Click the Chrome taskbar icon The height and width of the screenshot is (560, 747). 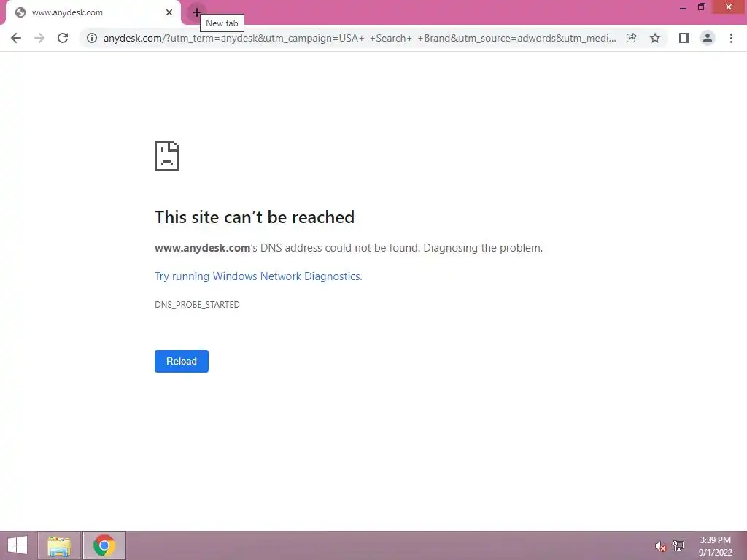[x=104, y=545]
